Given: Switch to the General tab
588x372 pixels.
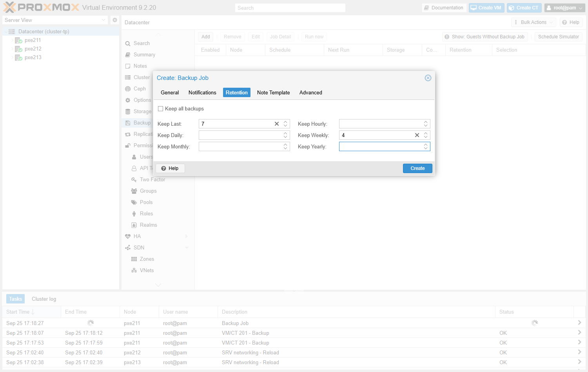Looking at the screenshot, I should 170,92.
